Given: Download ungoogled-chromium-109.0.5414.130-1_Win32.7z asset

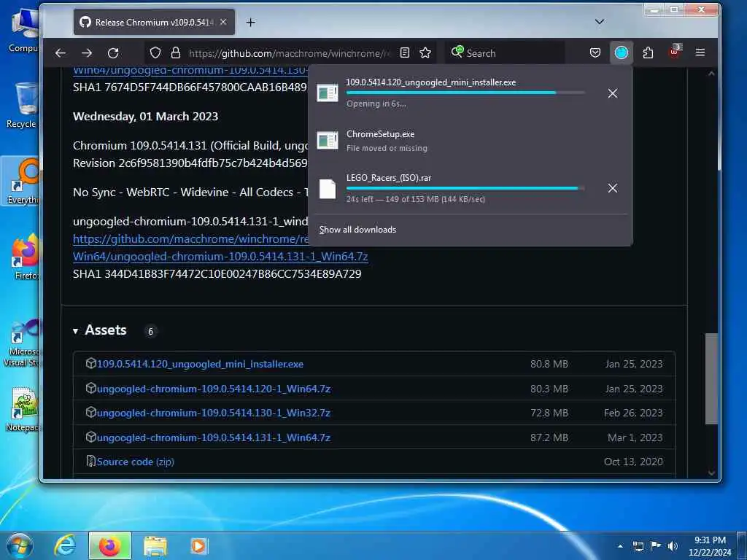Looking at the screenshot, I should tap(214, 413).
